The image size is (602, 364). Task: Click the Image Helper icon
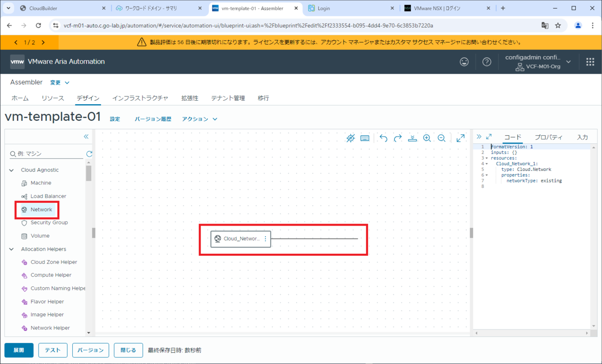click(x=24, y=315)
